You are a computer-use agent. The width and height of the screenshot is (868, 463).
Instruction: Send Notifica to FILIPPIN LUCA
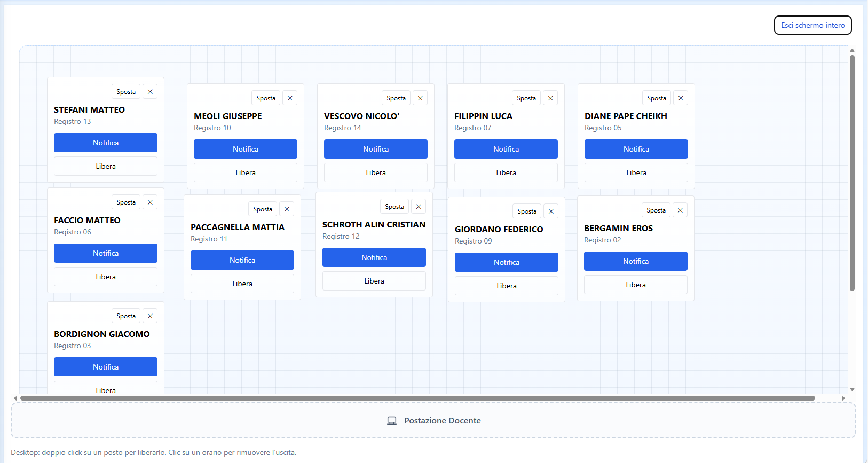[506, 149]
